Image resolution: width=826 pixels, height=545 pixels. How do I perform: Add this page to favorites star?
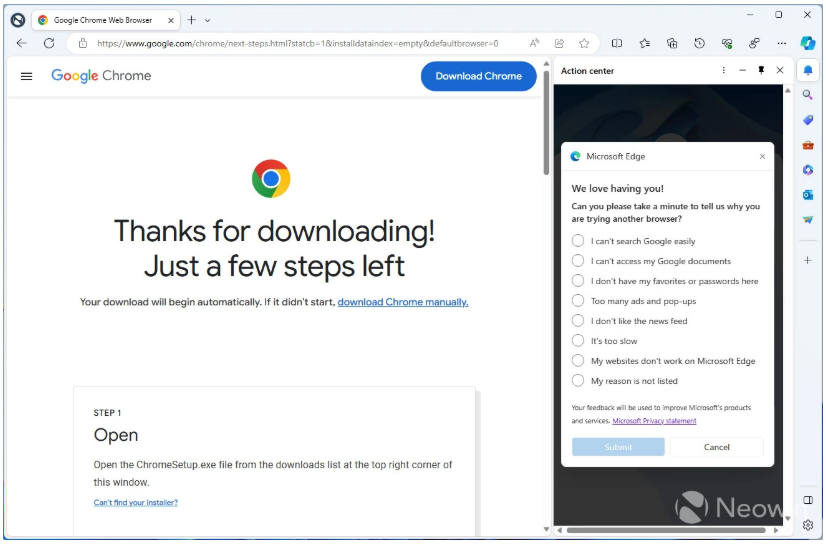(584, 43)
